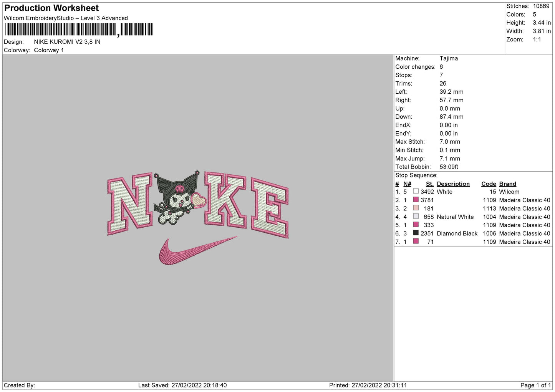Image resolution: width=555 pixels, height=392 pixels.
Task: Click the Min Stitch value 0.1 mm
Action: tap(450, 150)
